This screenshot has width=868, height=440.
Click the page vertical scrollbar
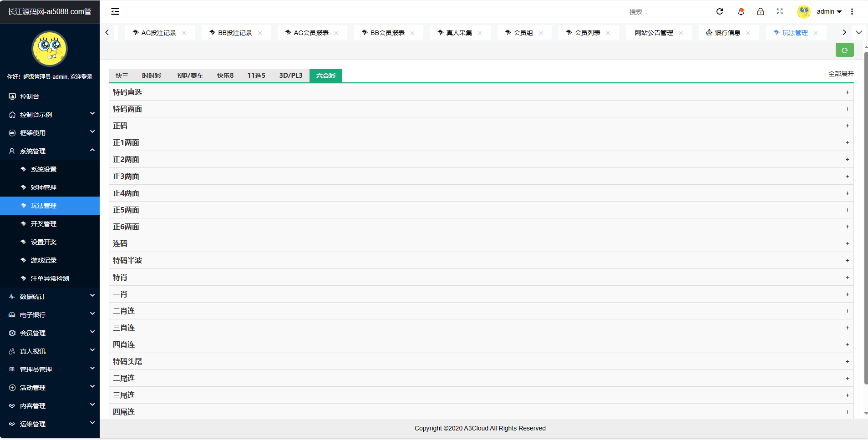tap(866, 218)
